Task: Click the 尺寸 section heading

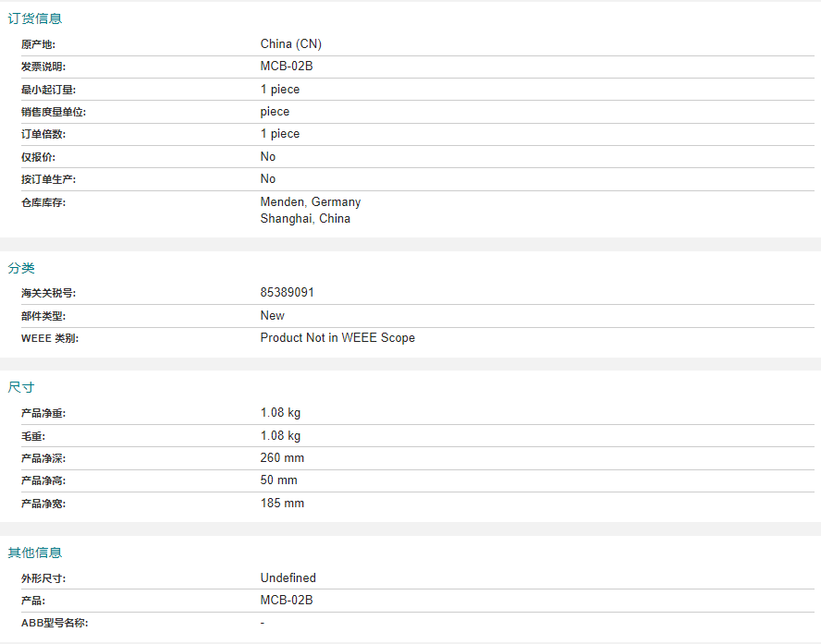Action: pyautogui.click(x=21, y=388)
